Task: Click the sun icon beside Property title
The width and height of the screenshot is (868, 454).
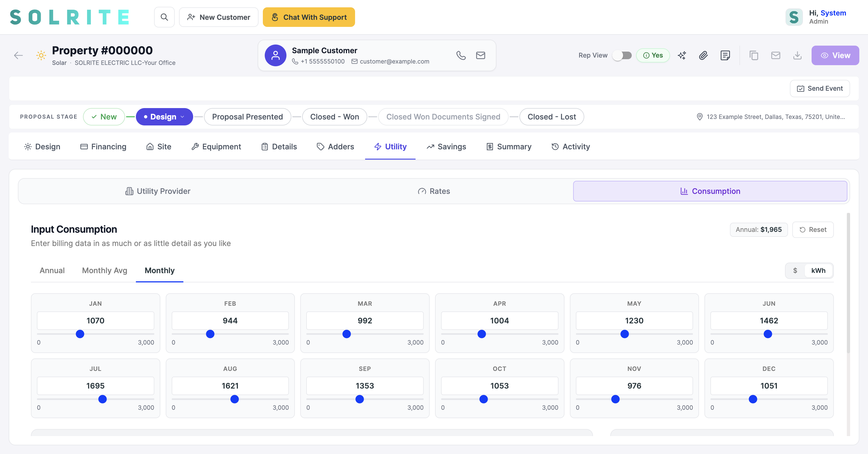Action: [x=41, y=55]
